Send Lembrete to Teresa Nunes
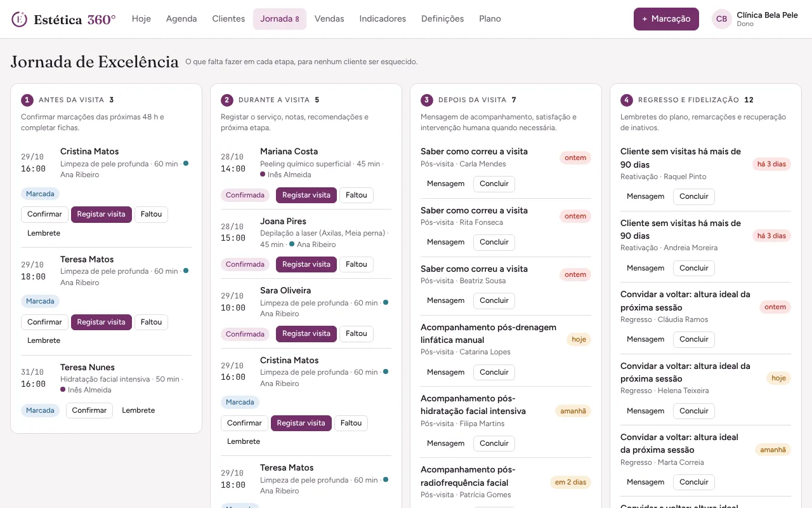The width and height of the screenshot is (812, 508). (138, 411)
